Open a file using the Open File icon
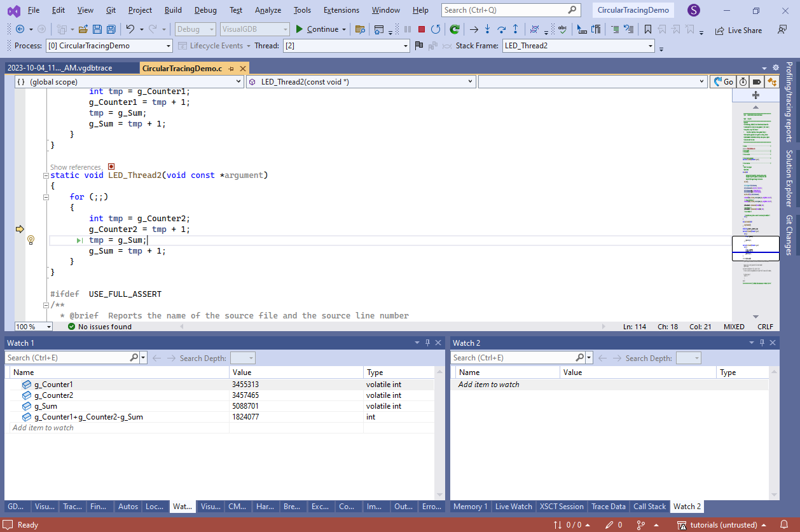The height and width of the screenshot is (532, 800). click(83, 29)
